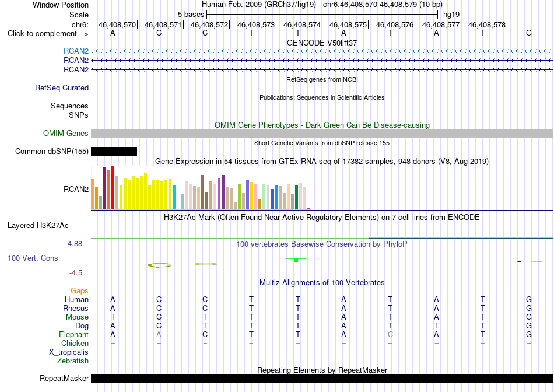Viewport: 554px width, 392px height.
Task: Click Repeating Elements by RepeatMasker title
Action: [322, 370]
